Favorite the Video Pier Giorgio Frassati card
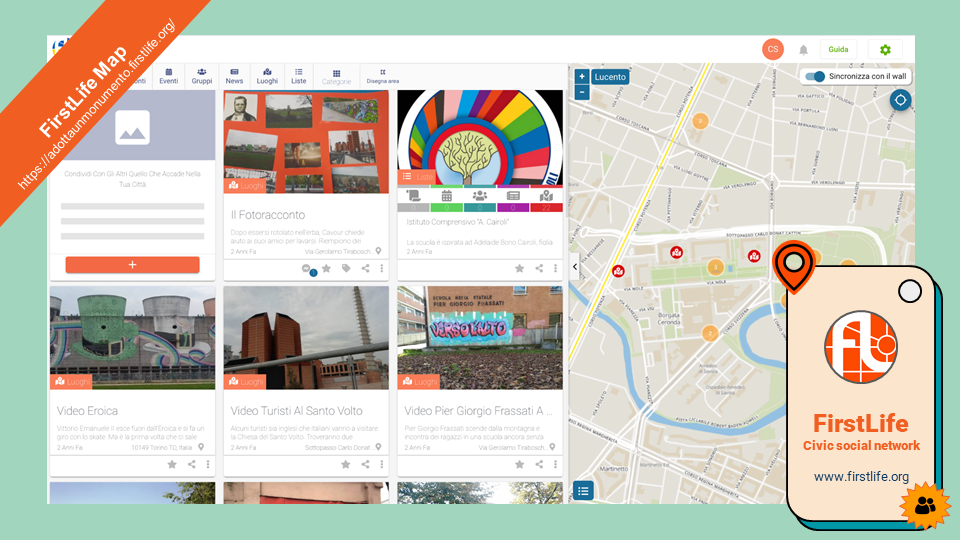Image resolution: width=960 pixels, height=540 pixels. tap(519, 464)
